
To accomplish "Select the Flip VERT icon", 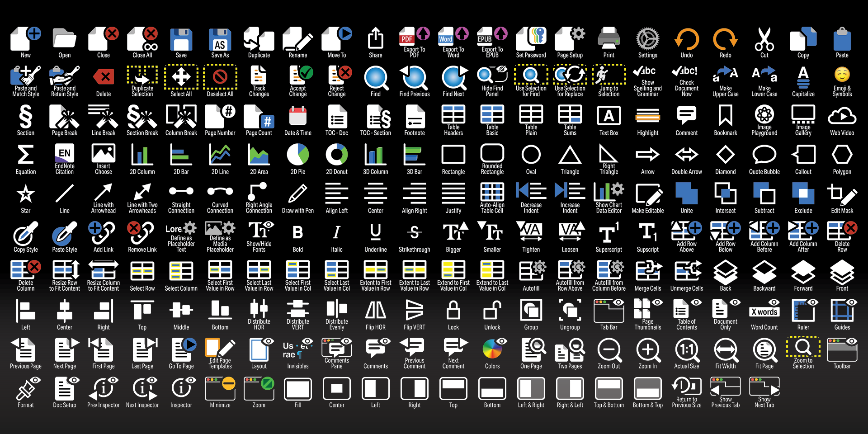I will [415, 311].
